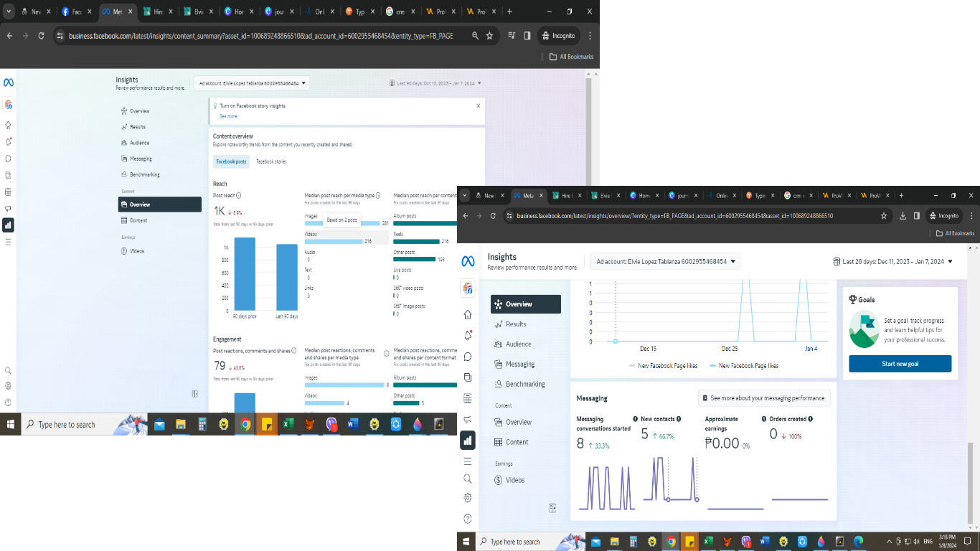Click the rail search magnifier in back window
The width and height of the screenshot is (980, 551).
[9, 370]
